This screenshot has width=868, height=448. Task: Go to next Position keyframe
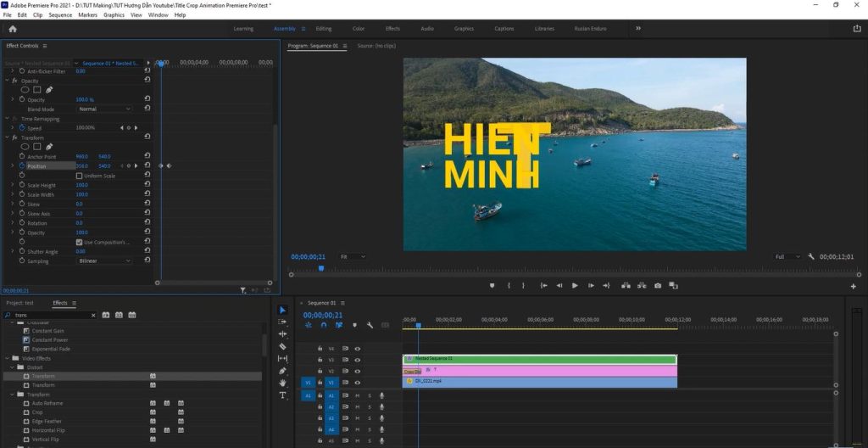pyautogui.click(x=136, y=165)
